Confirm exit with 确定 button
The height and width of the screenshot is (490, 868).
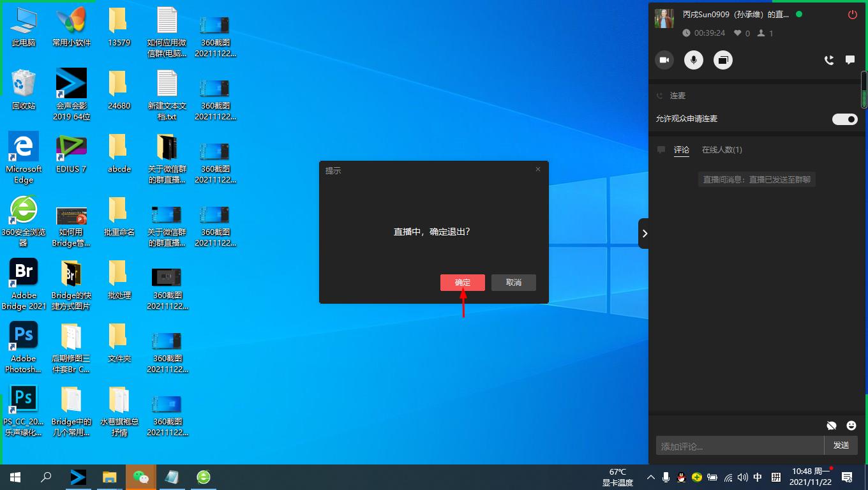point(462,283)
